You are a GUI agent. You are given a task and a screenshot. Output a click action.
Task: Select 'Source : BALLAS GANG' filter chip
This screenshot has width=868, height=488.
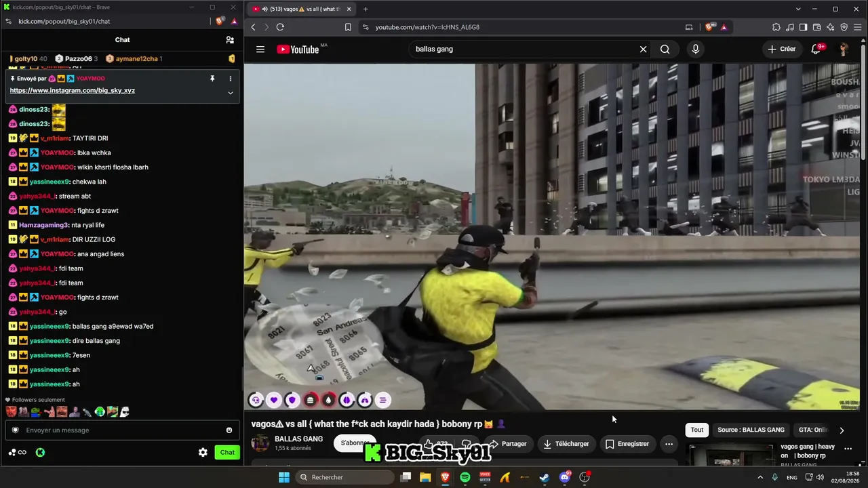pos(751,430)
